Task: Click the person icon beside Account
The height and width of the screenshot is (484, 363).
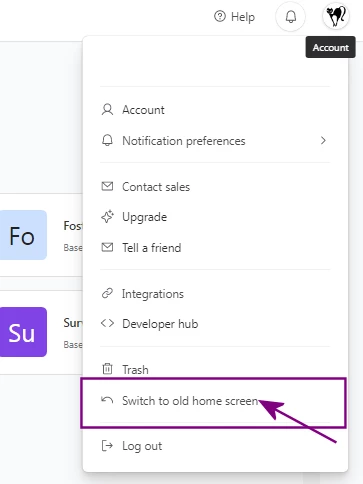Action: 107,110
